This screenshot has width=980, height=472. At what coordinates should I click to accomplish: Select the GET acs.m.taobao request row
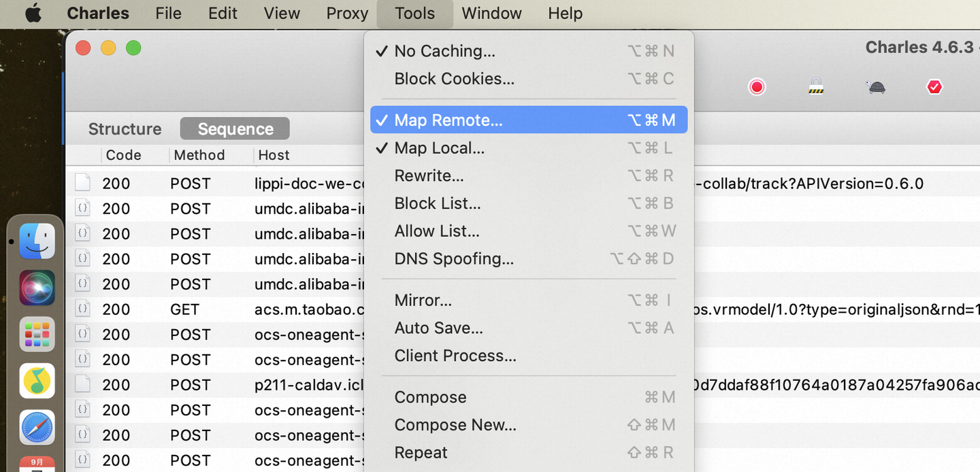coord(225,309)
